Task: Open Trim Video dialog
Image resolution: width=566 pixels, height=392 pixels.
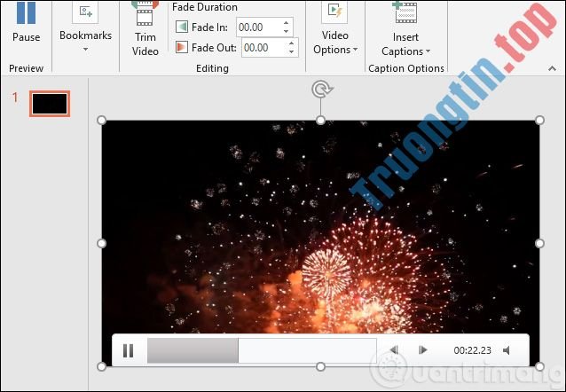Action: click(x=145, y=29)
